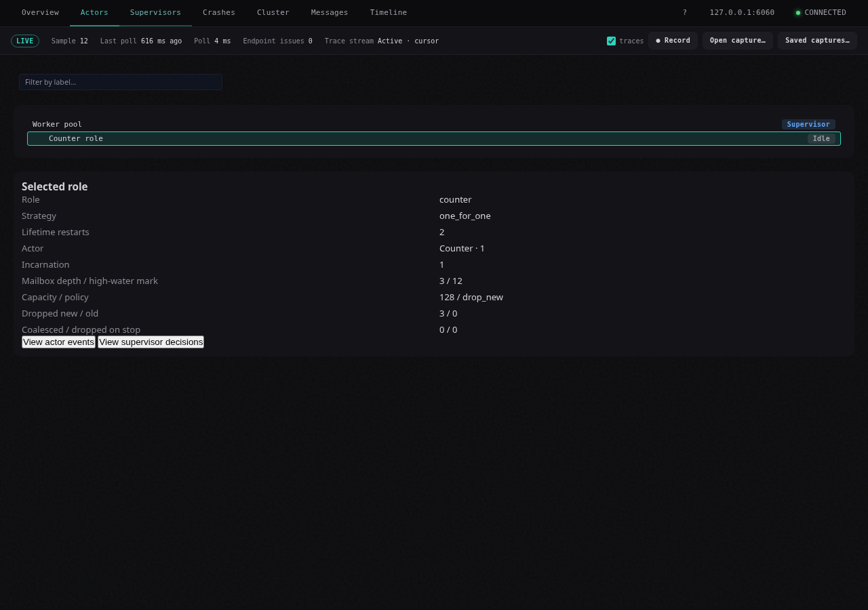Click the CONNECTED status indicator

click(x=821, y=13)
